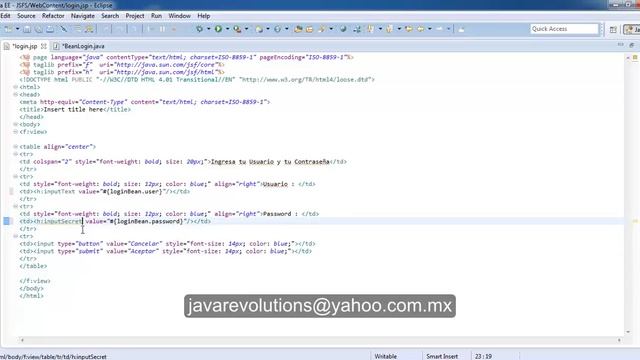The image size is (640, 360).
Task: Click the gutter marker on inputSecret line
Action: (x=7, y=221)
